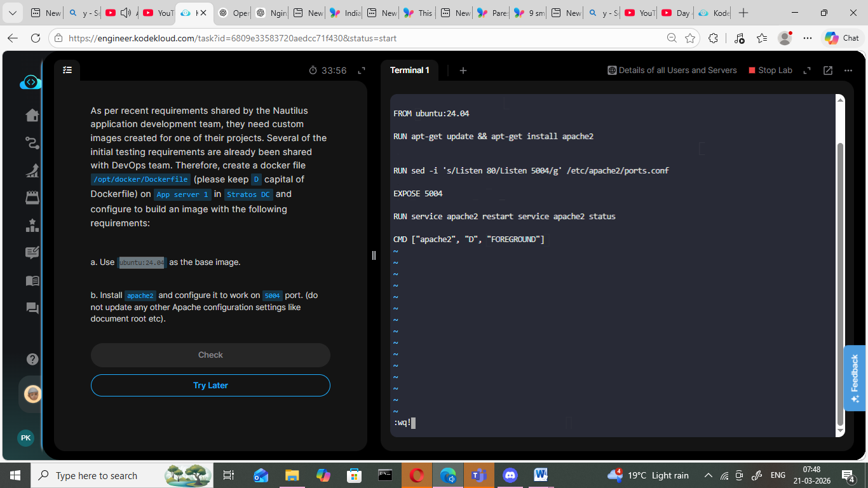868x488 pixels.
Task: Open the Feedback side tab
Action: tap(855, 378)
